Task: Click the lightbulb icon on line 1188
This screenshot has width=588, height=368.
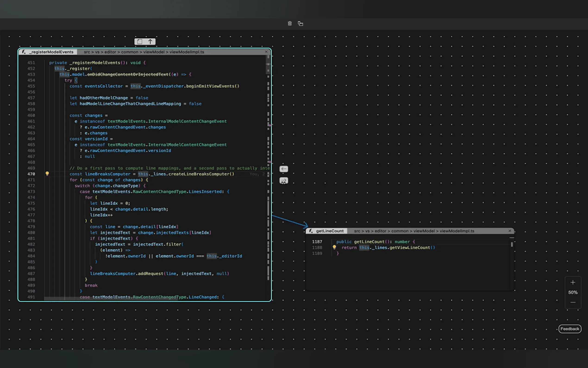Action: (x=334, y=247)
